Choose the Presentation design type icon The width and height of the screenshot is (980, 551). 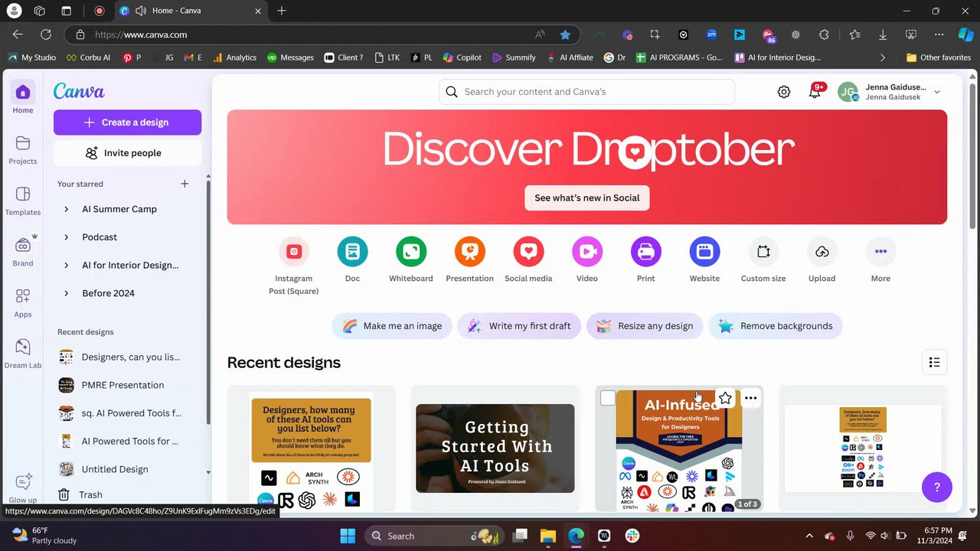pos(470,252)
